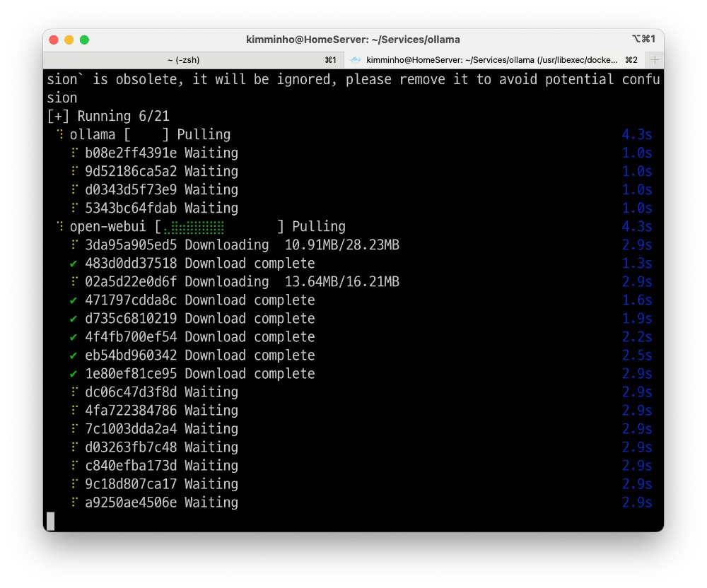Click the spinner before ollama service name
This screenshot has width=707, height=588.
click(59, 134)
